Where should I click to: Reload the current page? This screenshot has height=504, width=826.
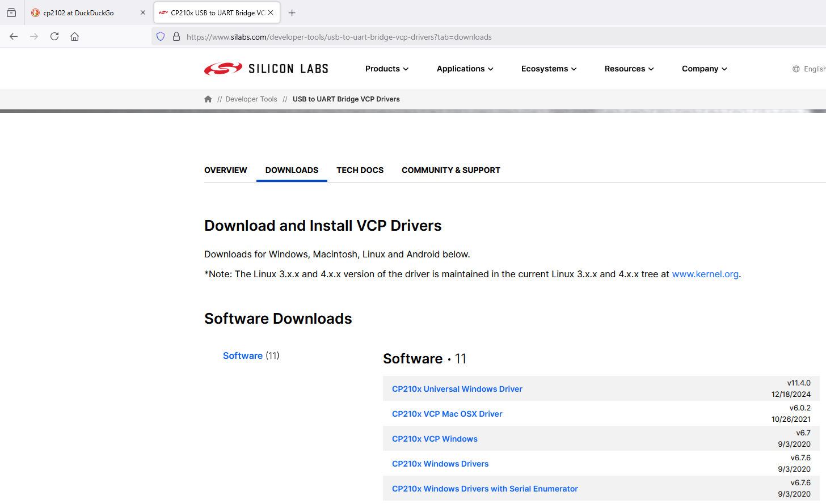(x=54, y=36)
